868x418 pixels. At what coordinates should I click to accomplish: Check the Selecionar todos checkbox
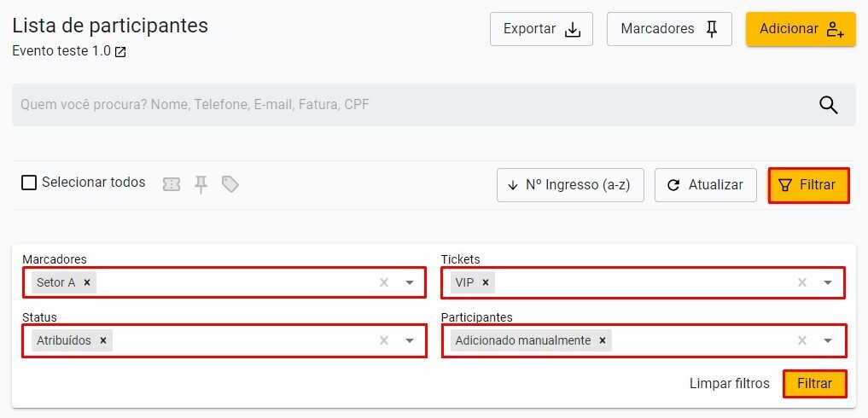[x=29, y=183]
